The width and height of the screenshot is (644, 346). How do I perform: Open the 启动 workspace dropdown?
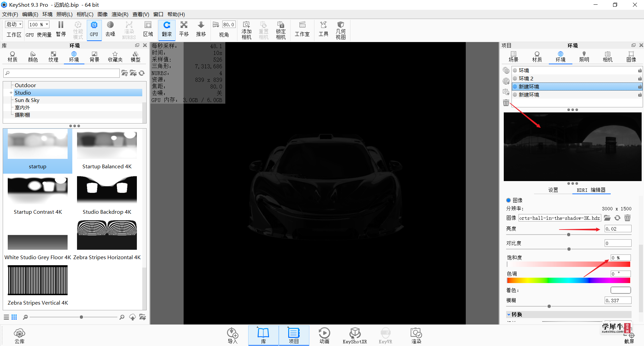[14, 25]
